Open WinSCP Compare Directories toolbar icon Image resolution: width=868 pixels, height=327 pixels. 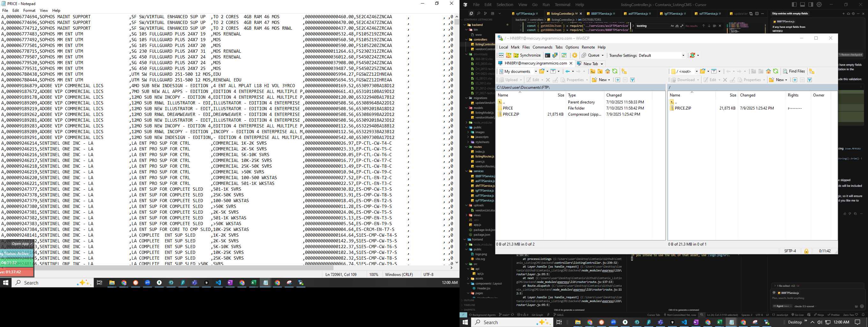point(501,55)
